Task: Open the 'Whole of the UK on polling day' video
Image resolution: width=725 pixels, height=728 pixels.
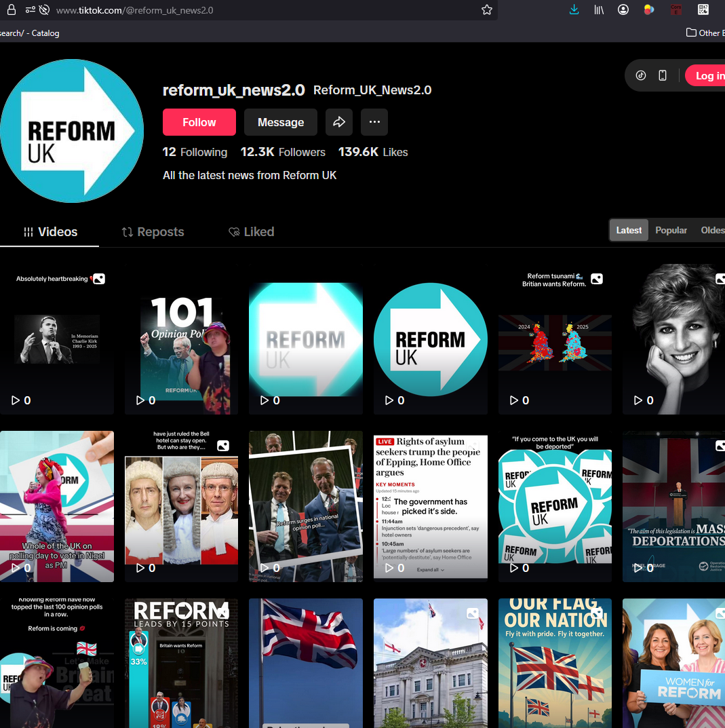Action: (56, 506)
